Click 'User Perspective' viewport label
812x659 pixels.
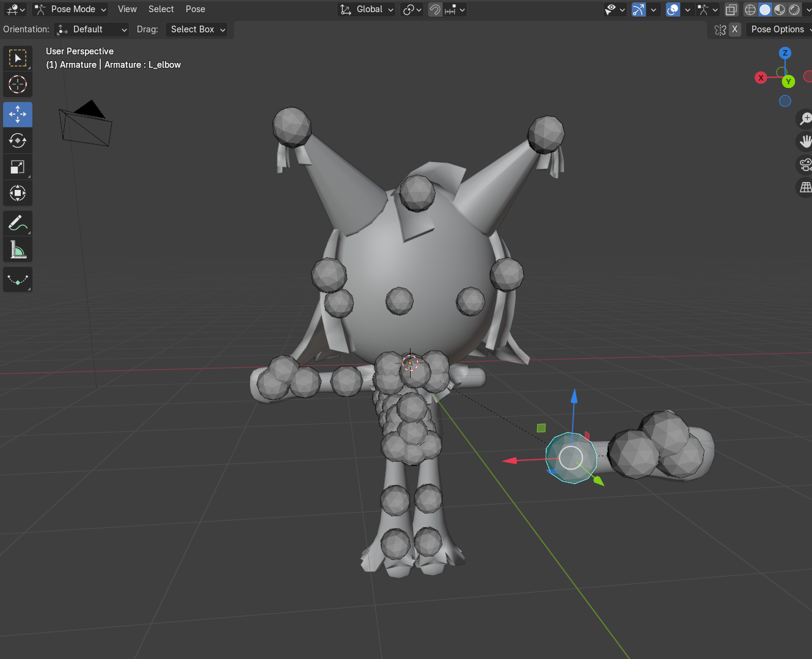pos(79,51)
